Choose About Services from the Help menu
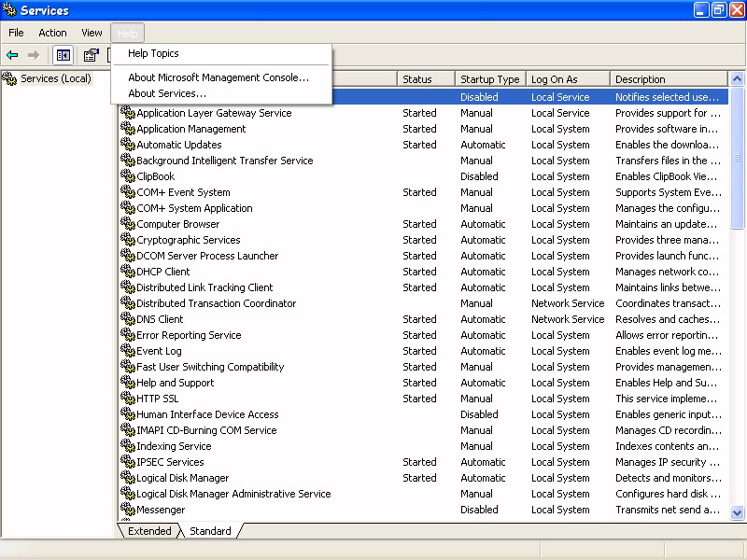The height and width of the screenshot is (560, 747). point(167,93)
